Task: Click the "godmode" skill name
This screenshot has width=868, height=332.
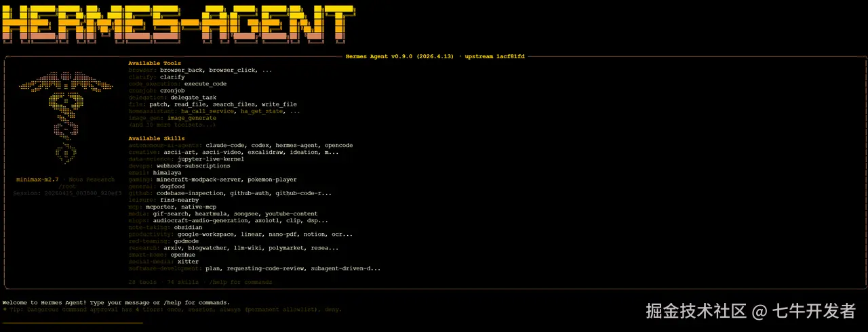Action: tap(186, 241)
